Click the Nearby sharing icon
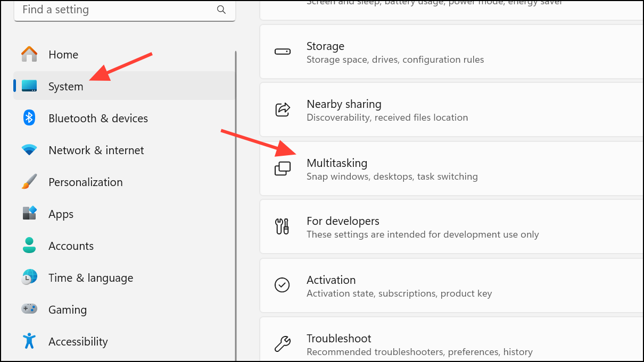The image size is (644, 362). point(283,110)
